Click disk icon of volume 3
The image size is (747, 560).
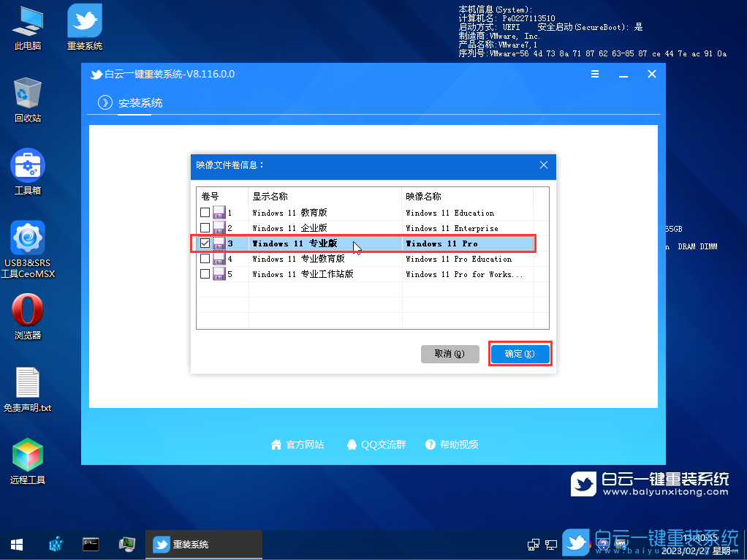coord(219,243)
